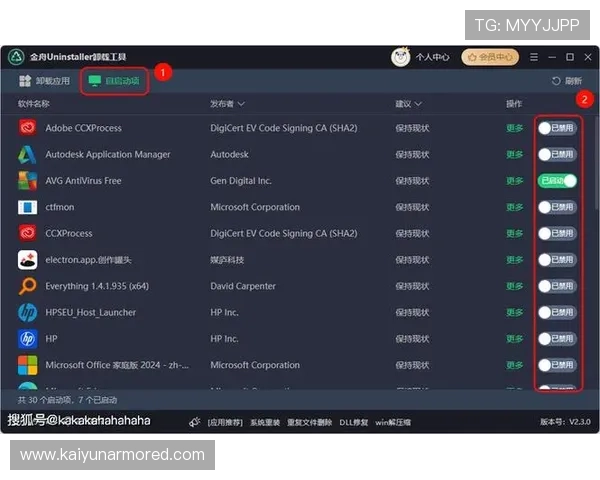Click 更多 for AVG AntiVirus Free
Screen dimensions: 600x480
(x=514, y=181)
